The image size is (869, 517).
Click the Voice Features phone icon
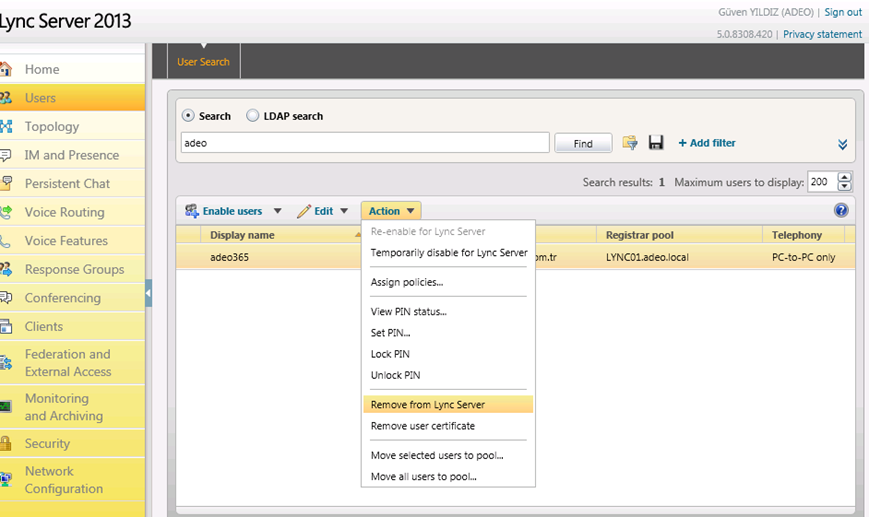pyautogui.click(x=6, y=240)
